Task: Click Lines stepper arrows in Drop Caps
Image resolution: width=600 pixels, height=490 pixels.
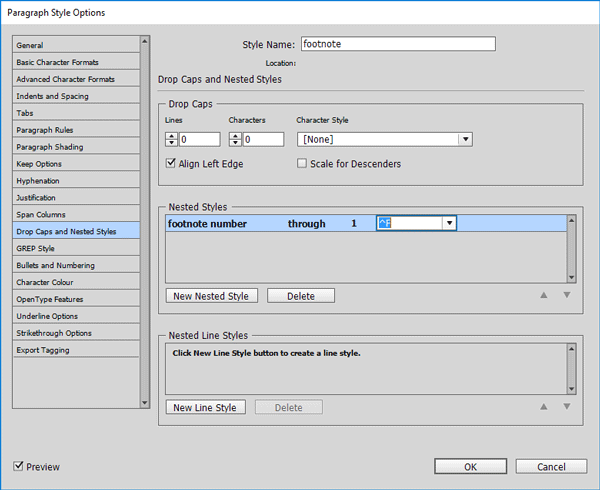Action: point(171,140)
